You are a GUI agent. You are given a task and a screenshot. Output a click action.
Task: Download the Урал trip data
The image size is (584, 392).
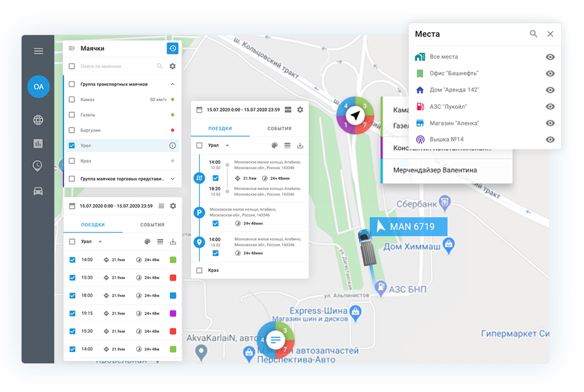click(x=300, y=145)
